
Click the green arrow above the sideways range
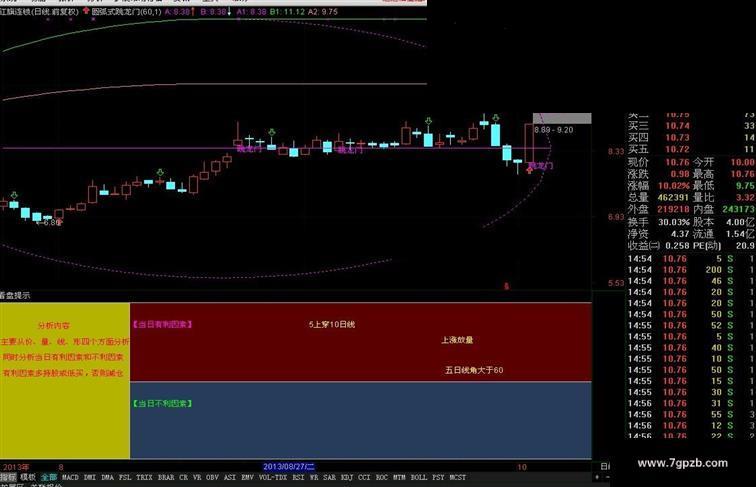click(x=272, y=132)
